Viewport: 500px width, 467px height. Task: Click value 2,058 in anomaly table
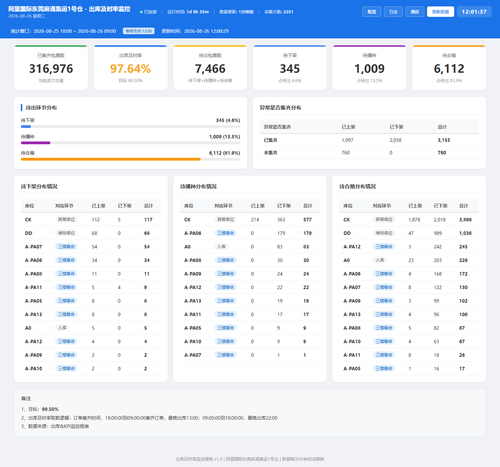(395, 140)
